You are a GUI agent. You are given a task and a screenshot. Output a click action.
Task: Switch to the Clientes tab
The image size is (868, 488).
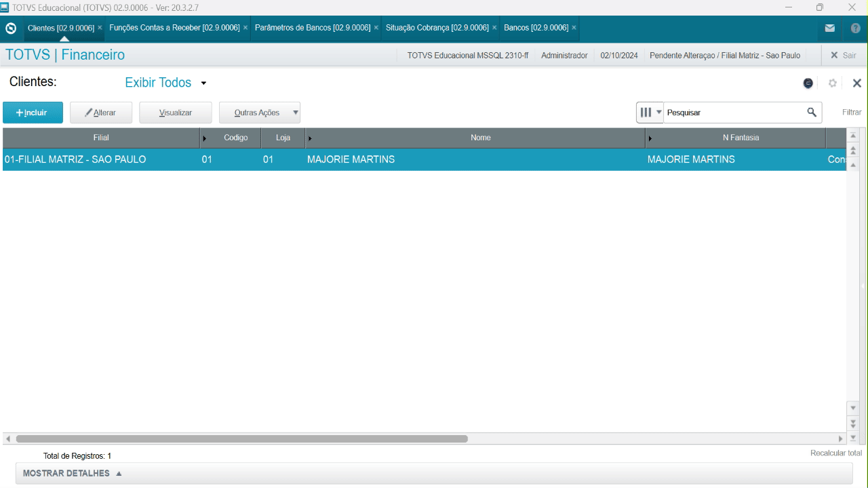(61, 28)
